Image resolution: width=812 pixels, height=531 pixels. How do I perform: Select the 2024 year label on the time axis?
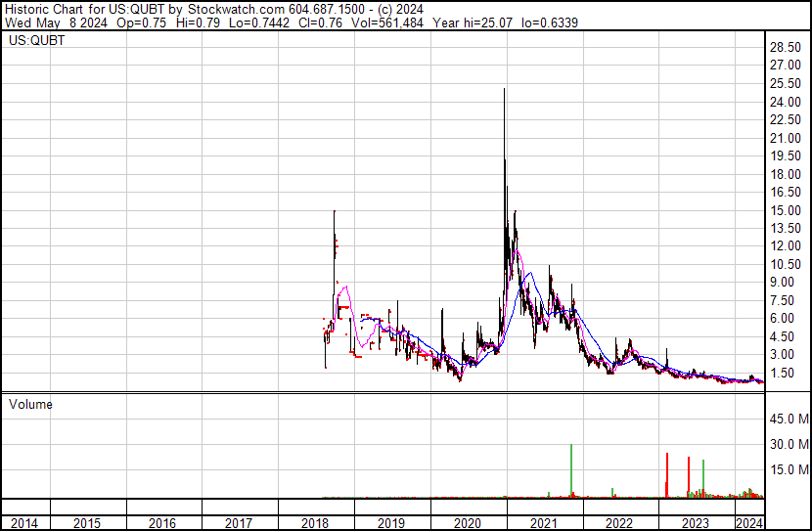coord(748,523)
